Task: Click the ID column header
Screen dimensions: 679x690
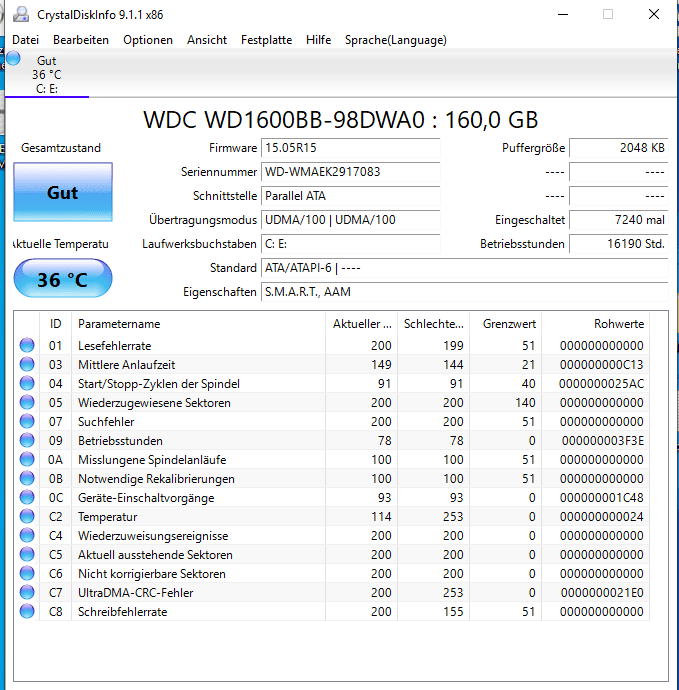Action: tap(55, 324)
